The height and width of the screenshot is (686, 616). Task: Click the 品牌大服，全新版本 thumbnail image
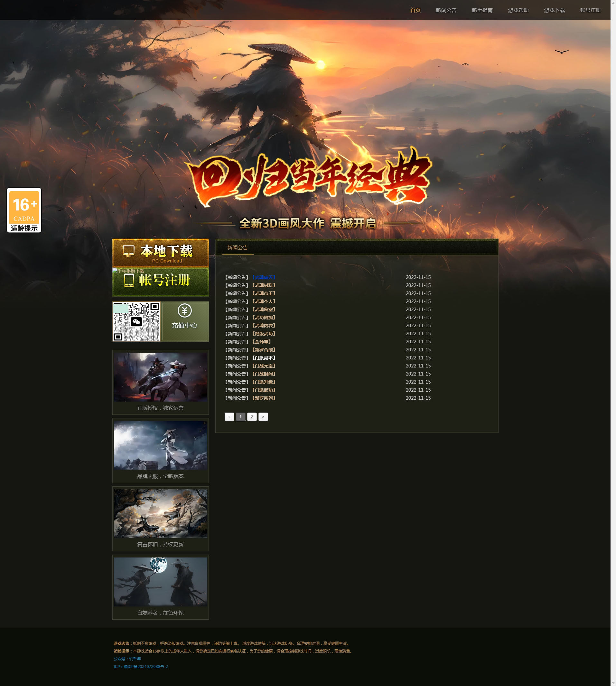[160, 445]
